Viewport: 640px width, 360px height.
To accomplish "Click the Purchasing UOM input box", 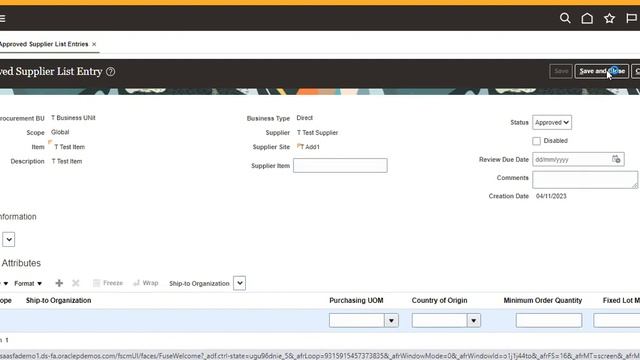I will (x=357, y=320).
